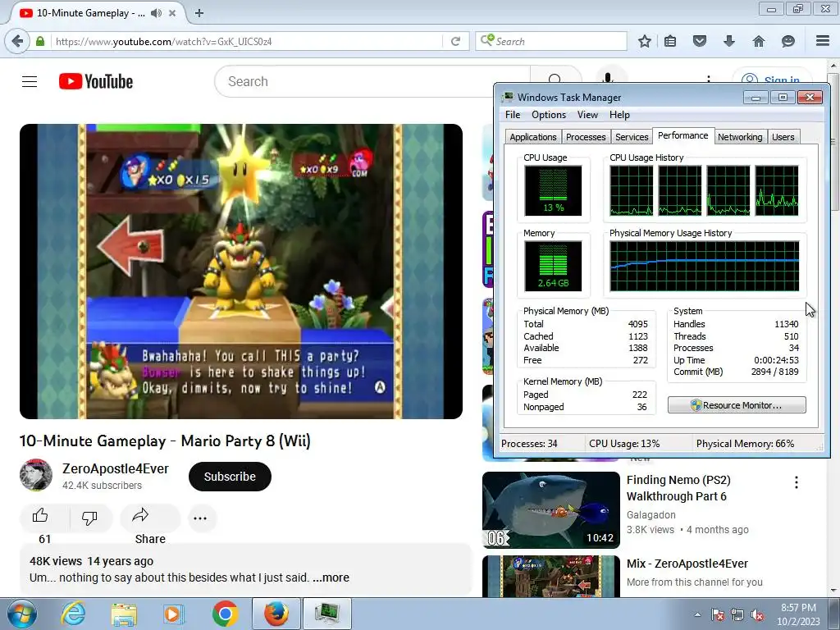Viewport: 840px width, 630px height.
Task: Expand description with ...more
Action: [331, 577]
